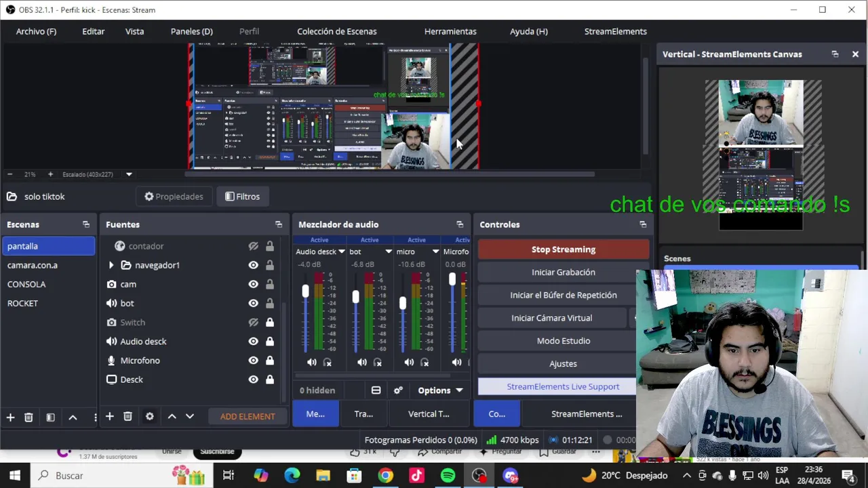The image size is (868, 488).
Task: Switch audio mixer layout icon
Action: click(x=376, y=390)
